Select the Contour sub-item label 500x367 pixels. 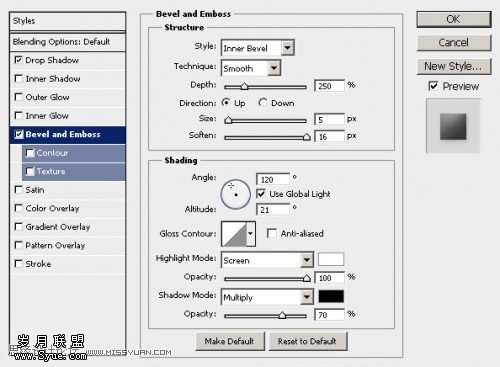52,153
